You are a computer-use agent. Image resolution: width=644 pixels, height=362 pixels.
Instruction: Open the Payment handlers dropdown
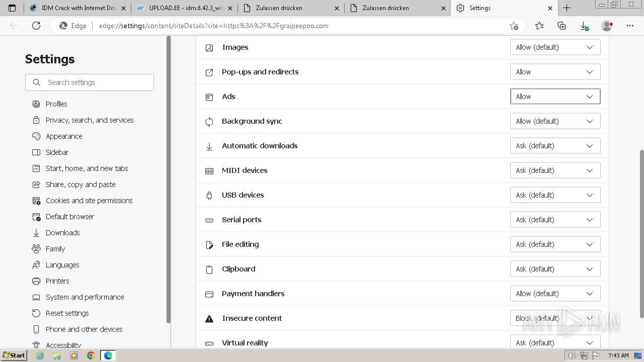pyautogui.click(x=555, y=294)
